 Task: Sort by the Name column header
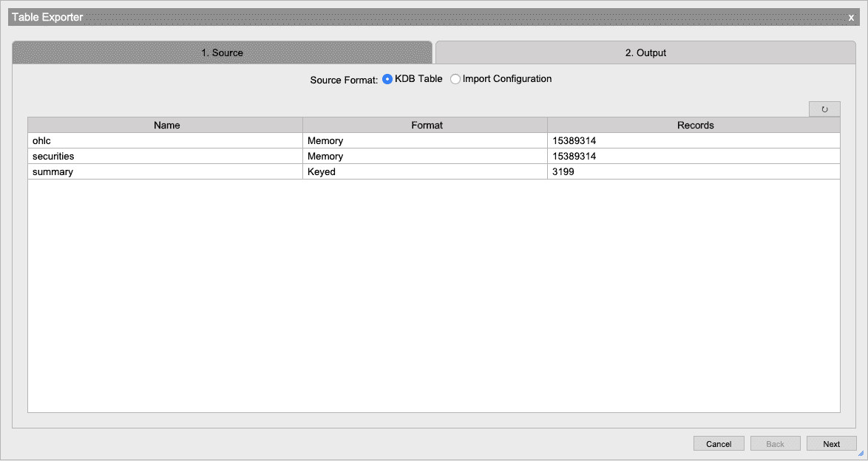pos(166,125)
